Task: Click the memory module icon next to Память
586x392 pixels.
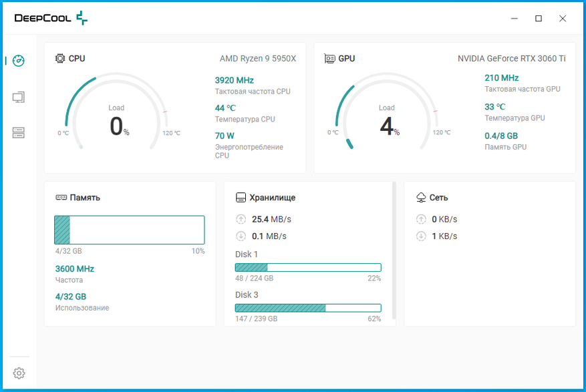Action: pyautogui.click(x=61, y=197)
